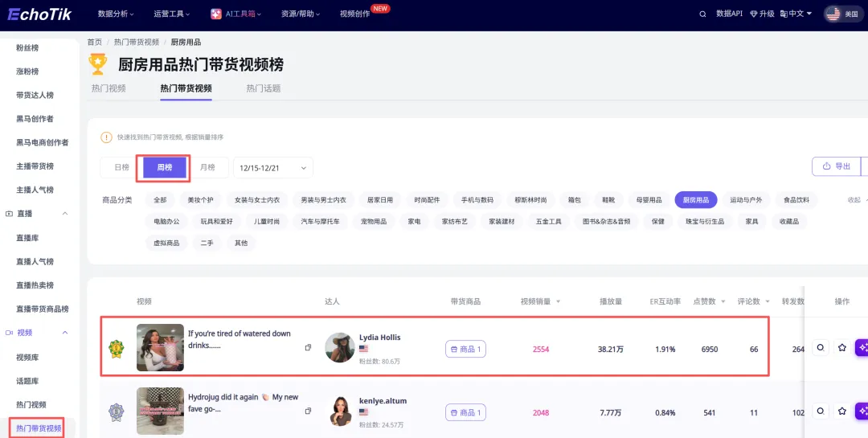Copy the Lydia Hollis video title
This screenshot has width=868, height=438.
click(x=308, y=347)
